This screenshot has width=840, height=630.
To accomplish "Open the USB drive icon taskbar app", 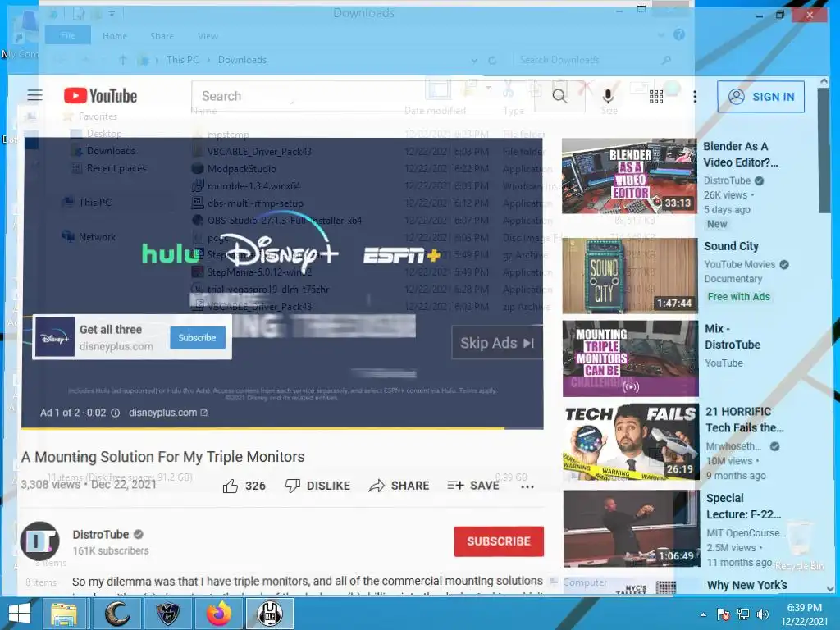I will (x=271, y=614).
